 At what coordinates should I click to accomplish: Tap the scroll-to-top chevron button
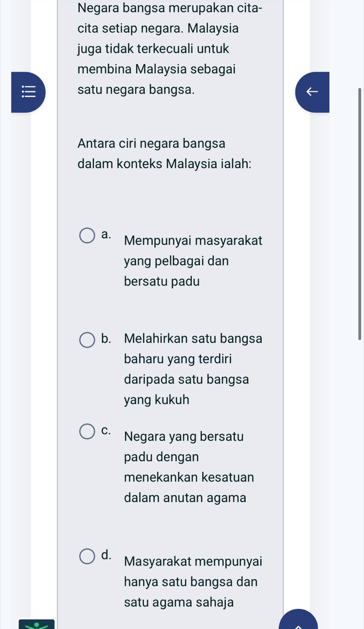pos(298,622)
